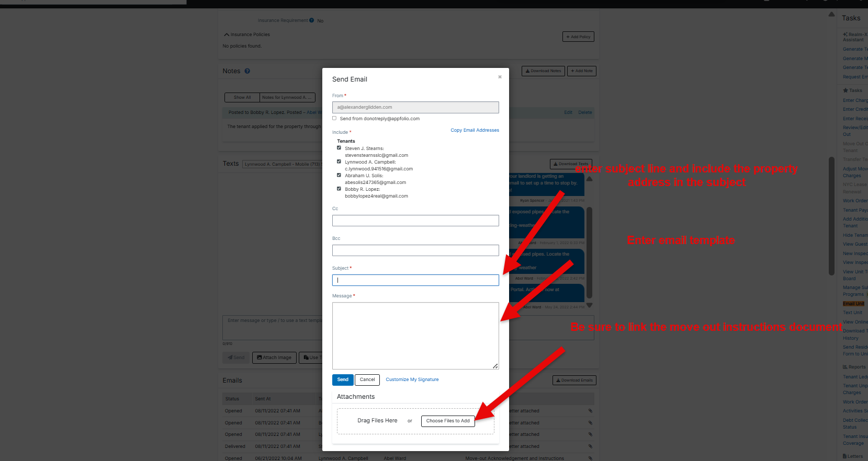Click the Tasks star heading
Screen dimensions: 868x461
coord(852,90)
